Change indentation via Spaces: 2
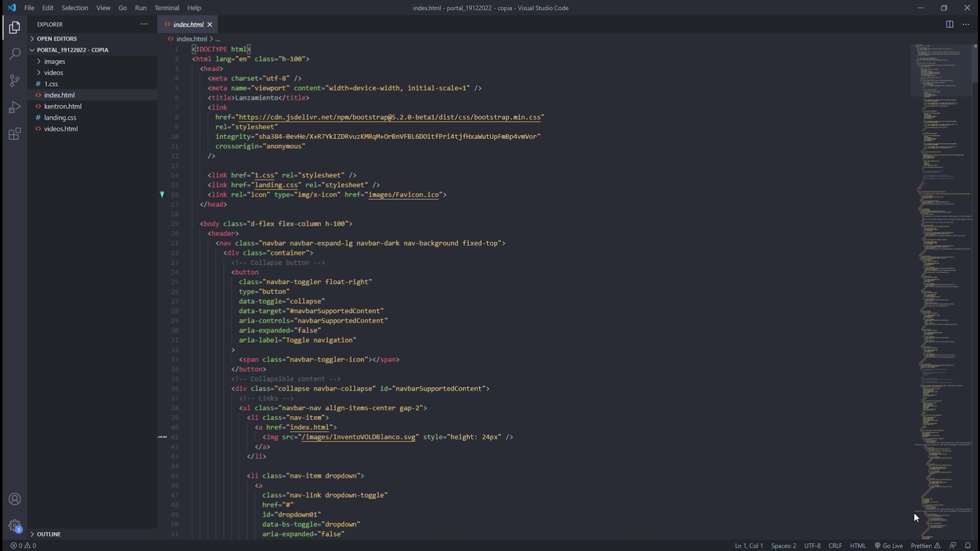The image size is (980, 551). click(x=783, y=545)
